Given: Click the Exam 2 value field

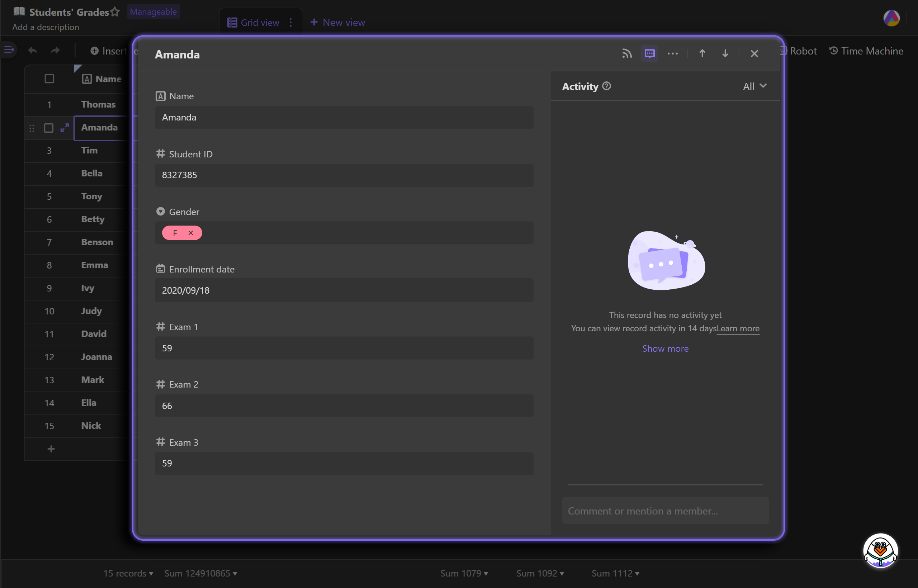Looking at the screenshot, I should [344, 406].
